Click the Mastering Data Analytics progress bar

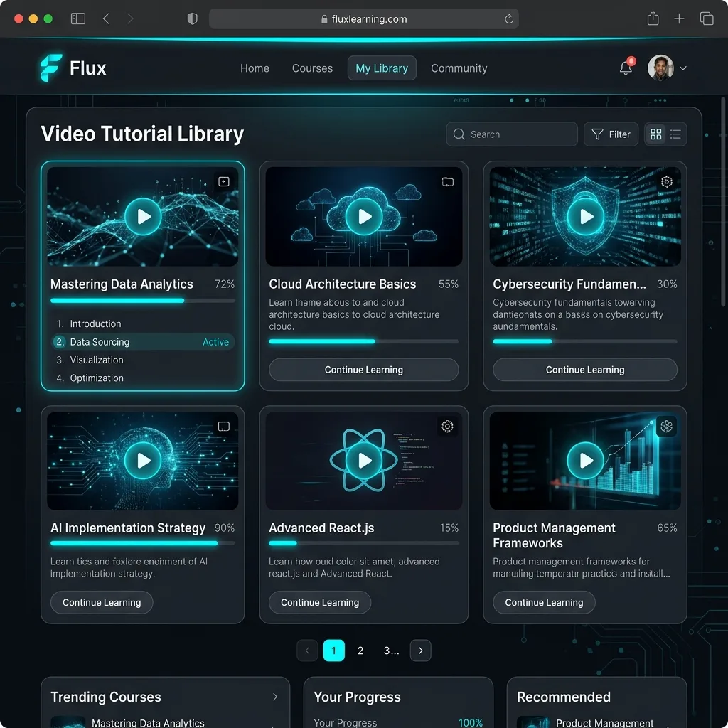[142, 301]
